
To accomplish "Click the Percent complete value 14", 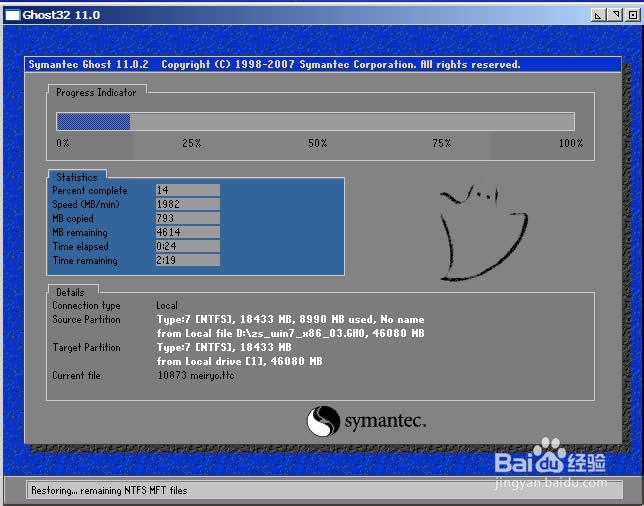I will pos(188,190).
